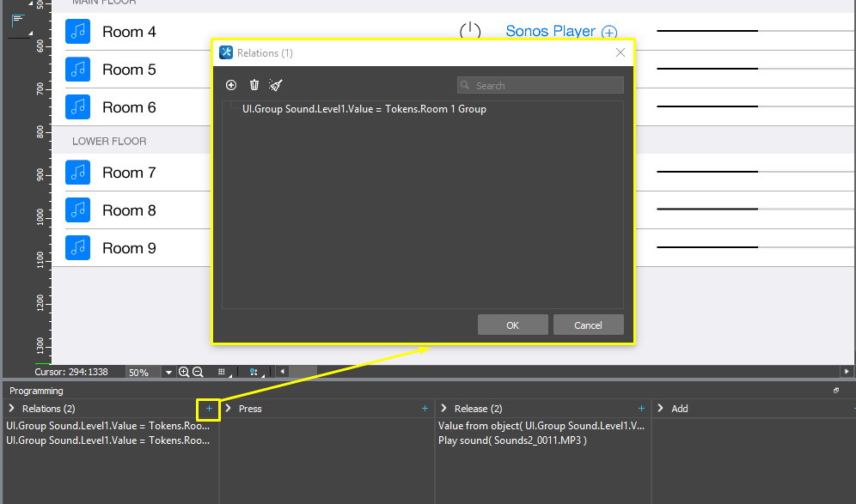Confirm the dialog with the OK button
The image size is (856, 504).
(x=512, y=325)
